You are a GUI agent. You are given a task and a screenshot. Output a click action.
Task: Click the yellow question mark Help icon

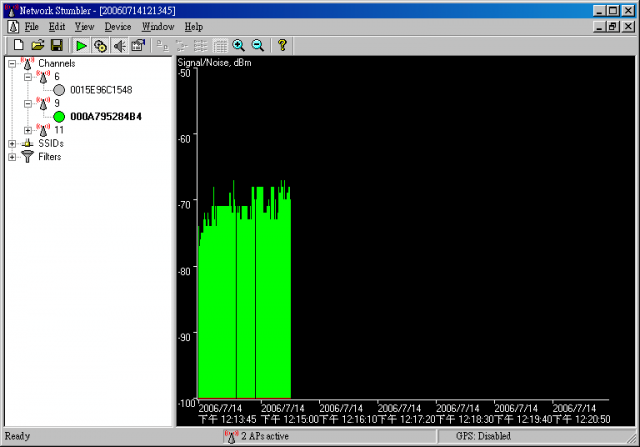(283, 46)
